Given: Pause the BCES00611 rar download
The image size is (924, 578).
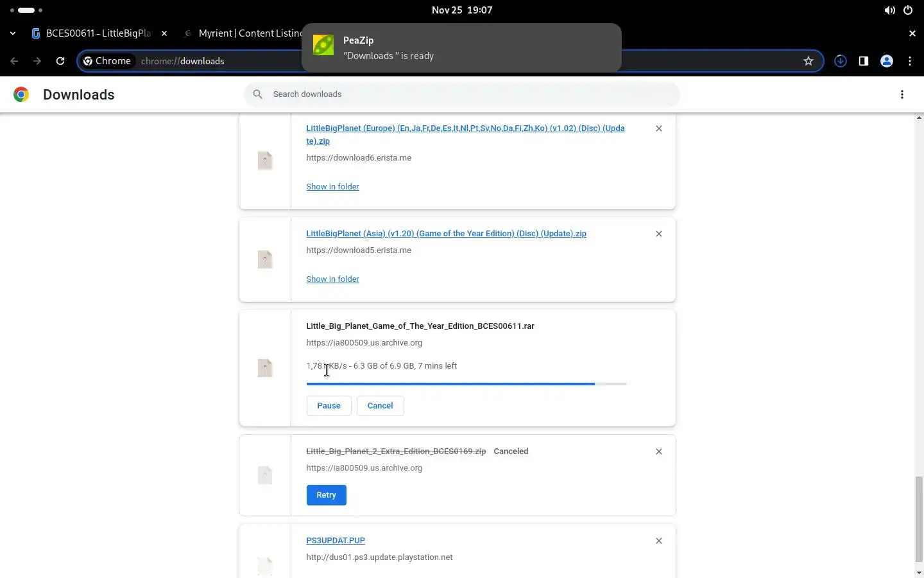Looking at the screenshot, I should click(x=329, y=406).
